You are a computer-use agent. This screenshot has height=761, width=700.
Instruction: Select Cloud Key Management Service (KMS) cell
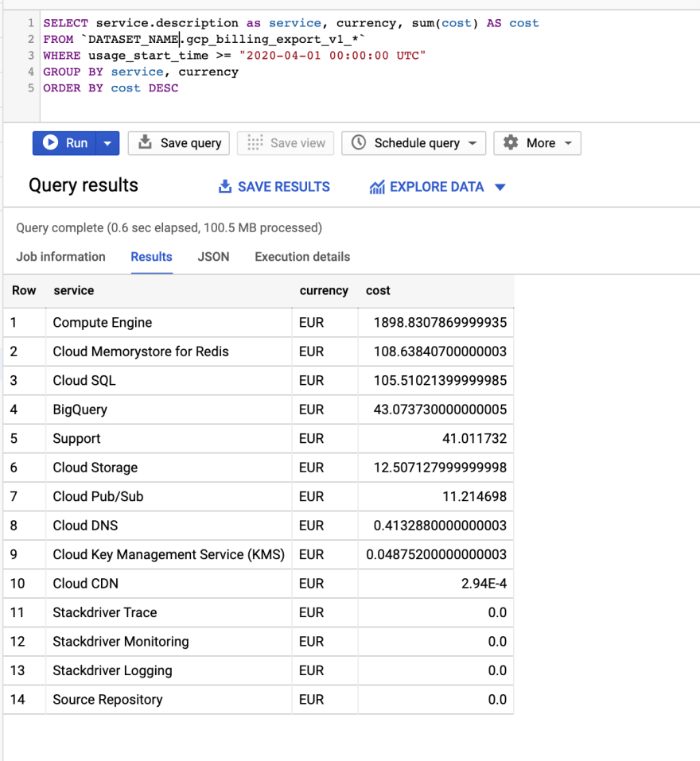click(169, 555)
